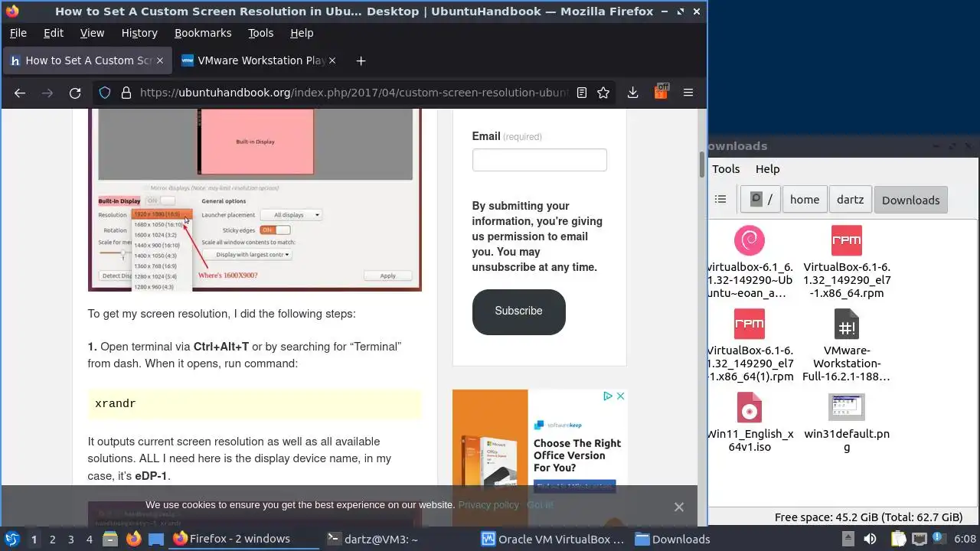
Task: Click the tracking protection shield icon
Action: pyautogui.click(x=105, y=93)
